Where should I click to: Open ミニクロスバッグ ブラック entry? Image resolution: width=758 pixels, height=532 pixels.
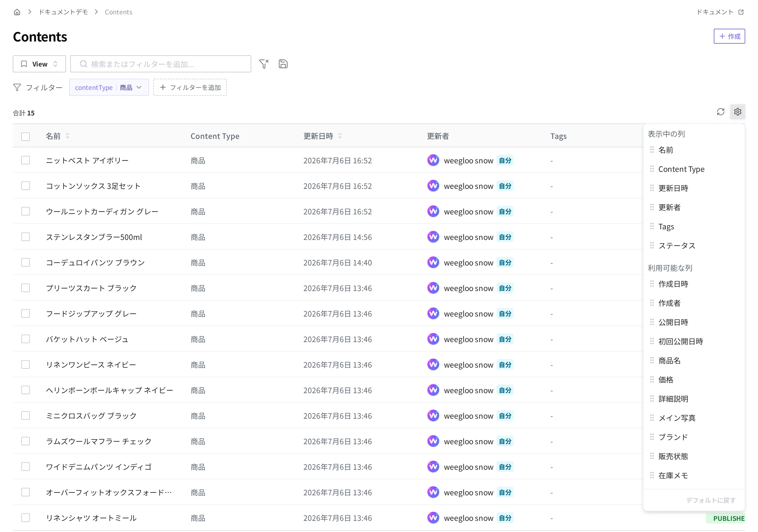tap(91, 416)
